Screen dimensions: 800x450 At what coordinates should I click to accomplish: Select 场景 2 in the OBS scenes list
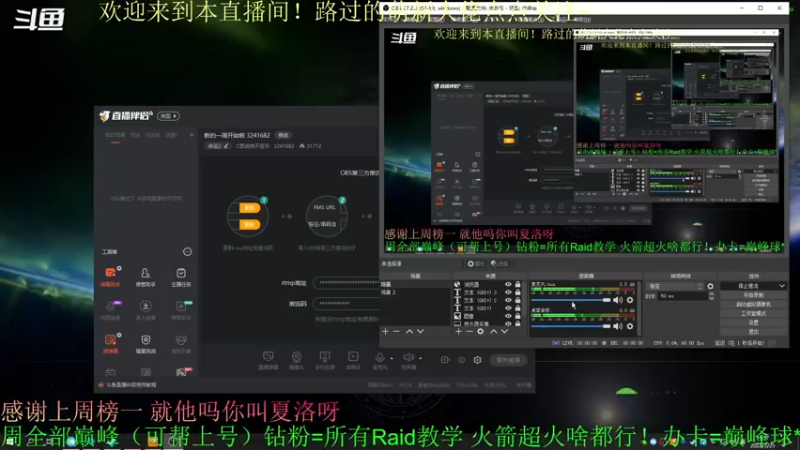coord(415,292)
